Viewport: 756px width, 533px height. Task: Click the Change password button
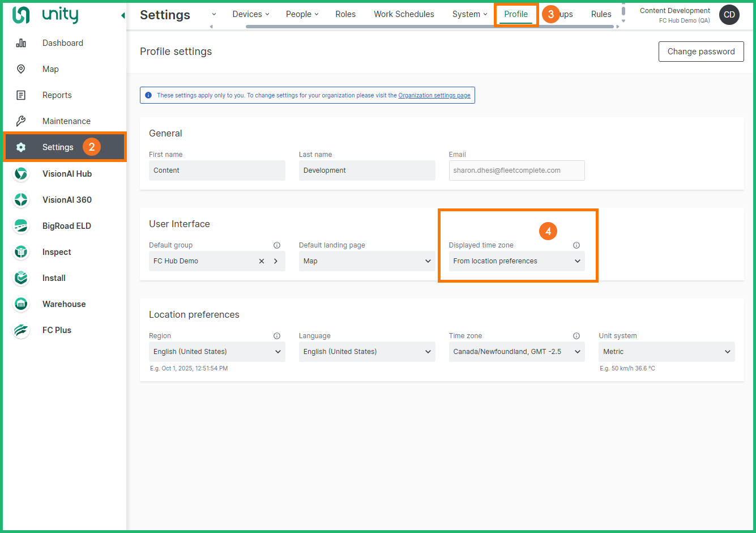[701, 52]
